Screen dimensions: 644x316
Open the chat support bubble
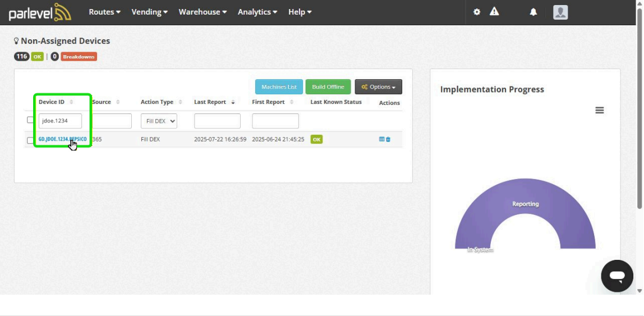[617, 276]
